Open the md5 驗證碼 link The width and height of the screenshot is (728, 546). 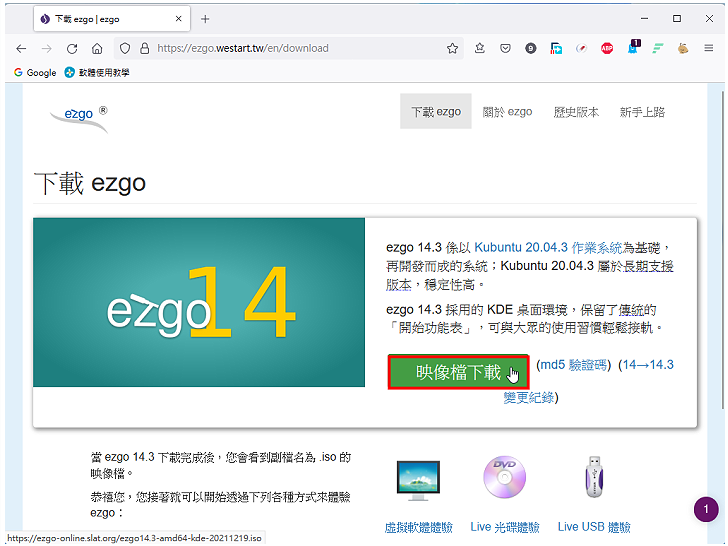point(574,365)
